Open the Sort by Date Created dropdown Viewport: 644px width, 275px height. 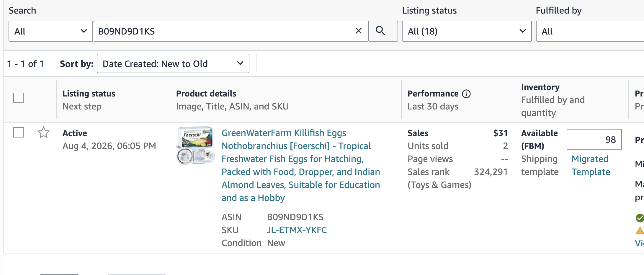[173, 63]
